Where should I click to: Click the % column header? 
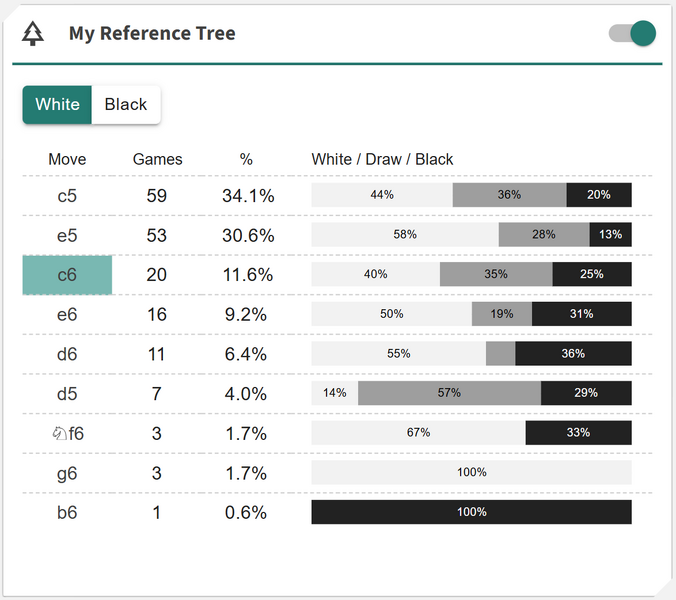click(x=246, y=159)
